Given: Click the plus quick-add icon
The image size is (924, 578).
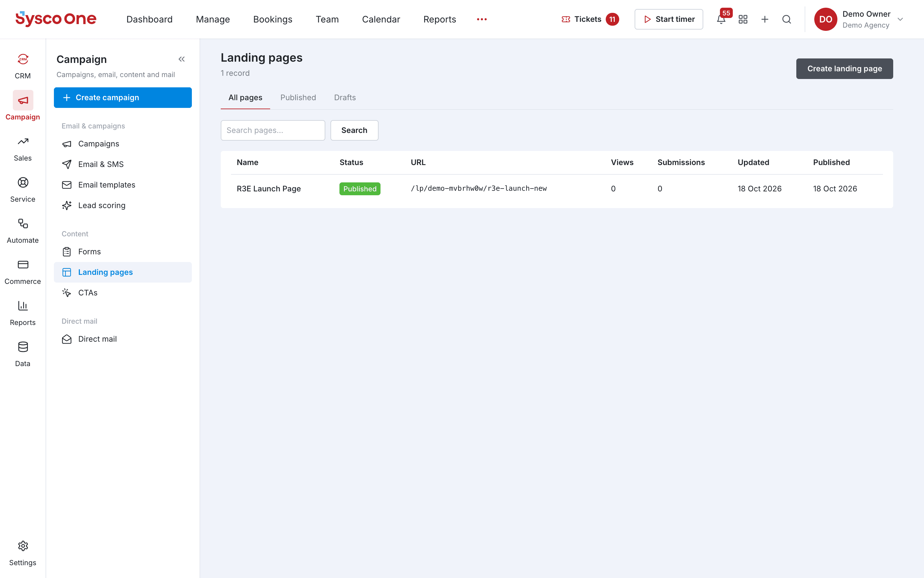Looking at the screenshot, I should tap(765, 19).
